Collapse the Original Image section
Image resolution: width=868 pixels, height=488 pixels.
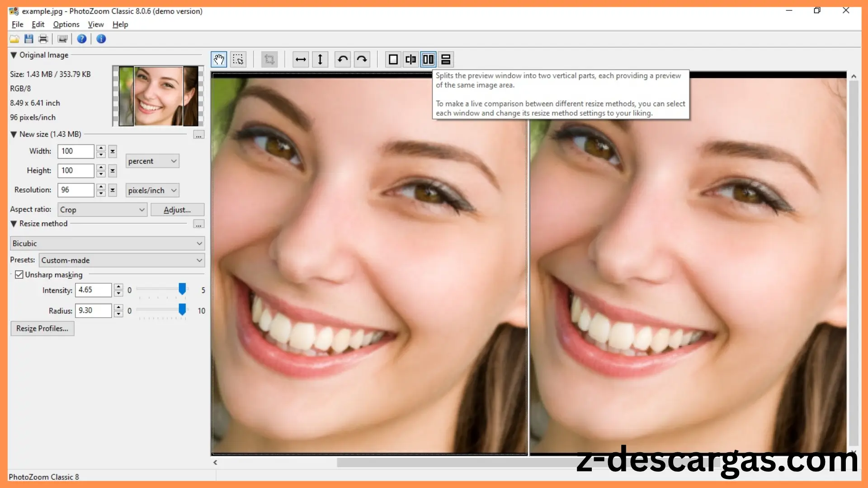point(14,55)
